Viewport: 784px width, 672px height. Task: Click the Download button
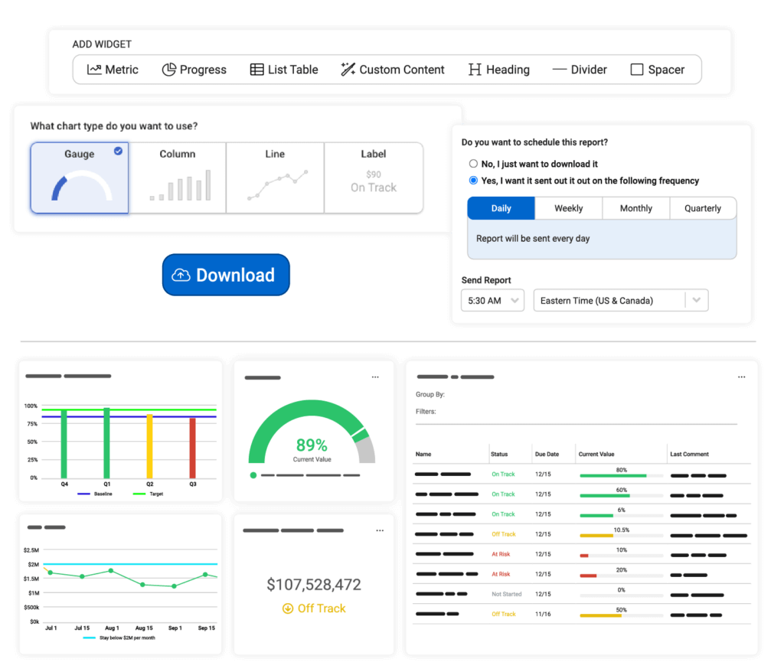tap(226, 275)
